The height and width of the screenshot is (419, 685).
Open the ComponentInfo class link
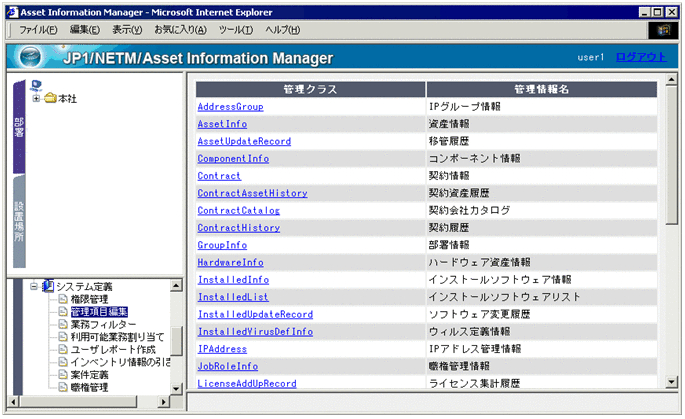coord(233,159)
